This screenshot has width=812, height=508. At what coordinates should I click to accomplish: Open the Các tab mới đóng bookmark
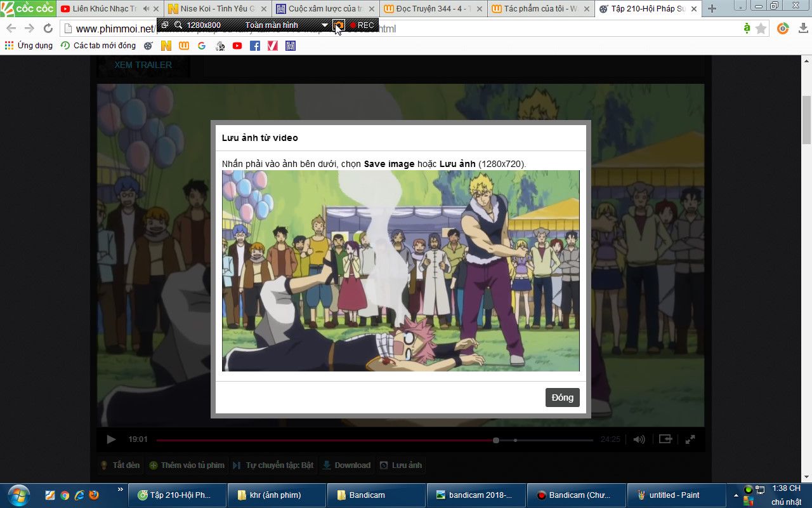(x=98, y=46)
